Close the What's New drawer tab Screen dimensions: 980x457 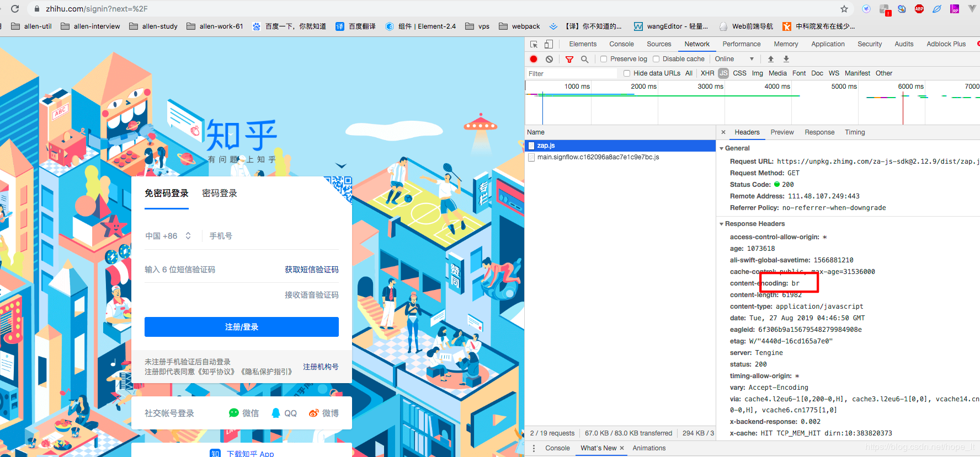pos(622,448)
